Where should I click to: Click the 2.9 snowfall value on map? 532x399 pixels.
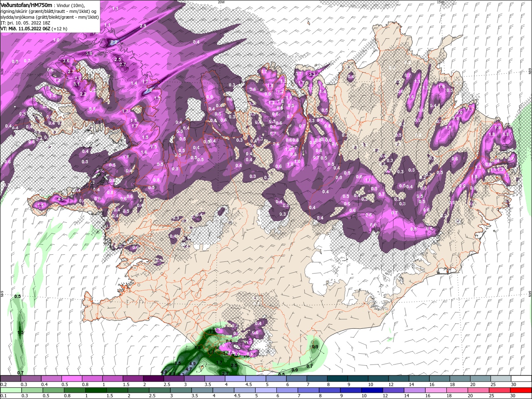[143, 26]
